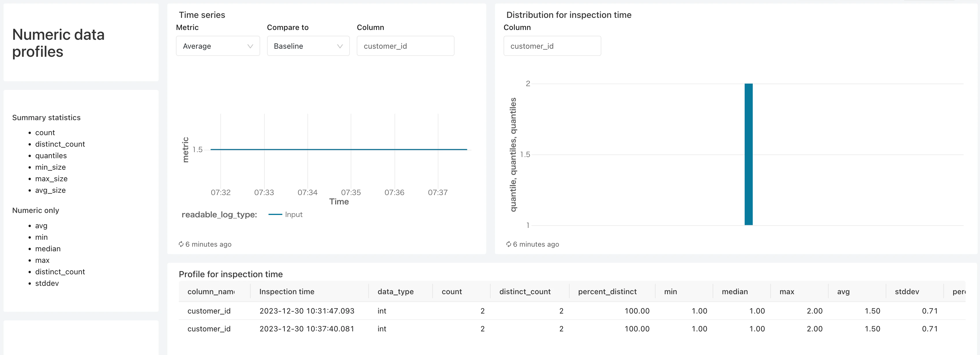980x355 pixels.
Task: Click the stddev column header
Action: pos(906,292)
